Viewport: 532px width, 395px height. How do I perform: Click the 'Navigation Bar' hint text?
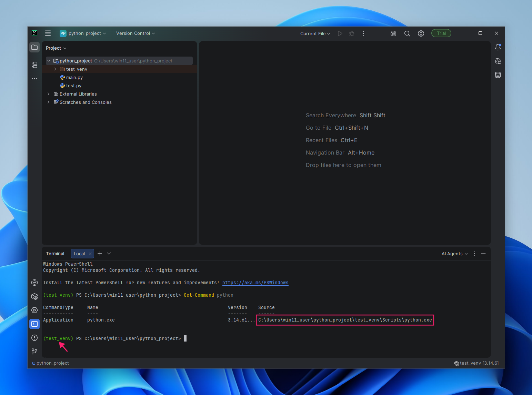coord(325,152)
